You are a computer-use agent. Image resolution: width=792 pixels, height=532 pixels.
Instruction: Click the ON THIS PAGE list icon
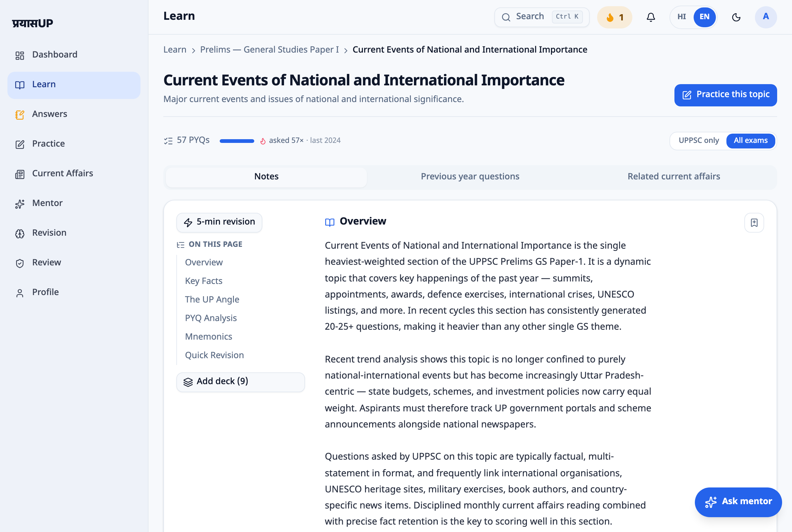pos(181,245)
